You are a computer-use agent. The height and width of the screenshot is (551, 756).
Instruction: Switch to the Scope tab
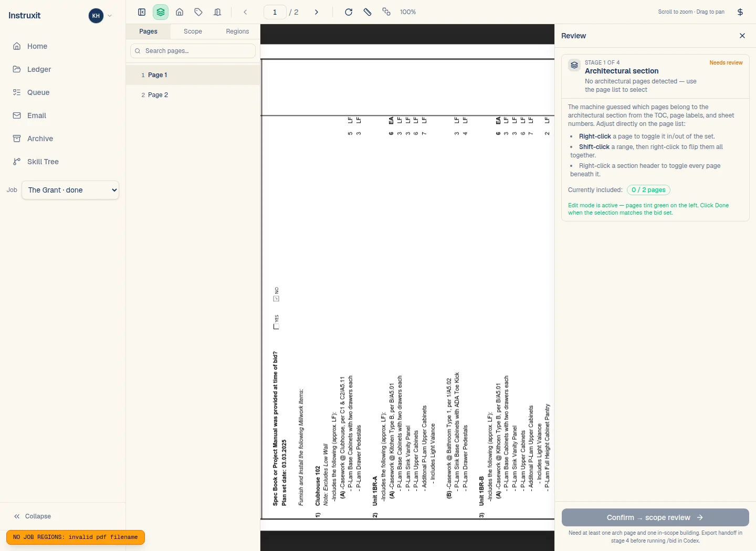pos(193,31)
